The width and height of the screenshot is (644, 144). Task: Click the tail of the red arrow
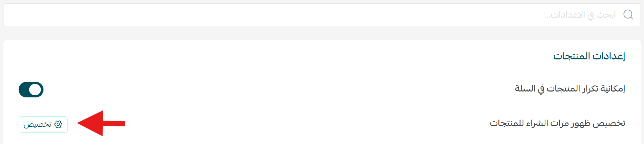115,123
